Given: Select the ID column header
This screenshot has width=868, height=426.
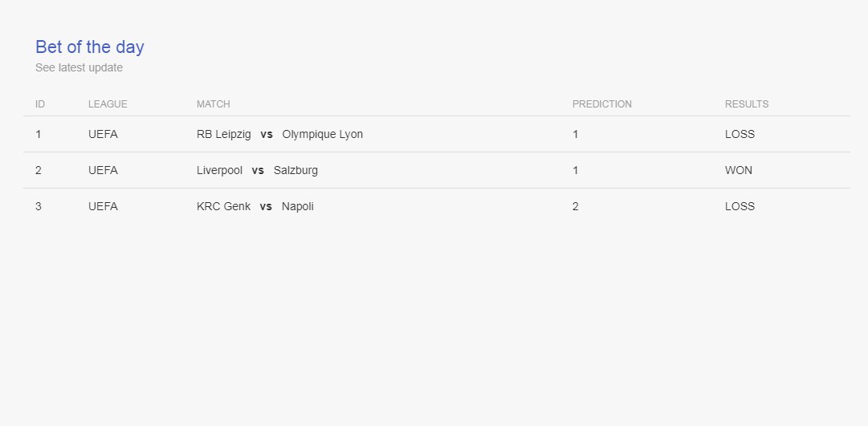Looking at the screenshot, I should coord(40,104).
